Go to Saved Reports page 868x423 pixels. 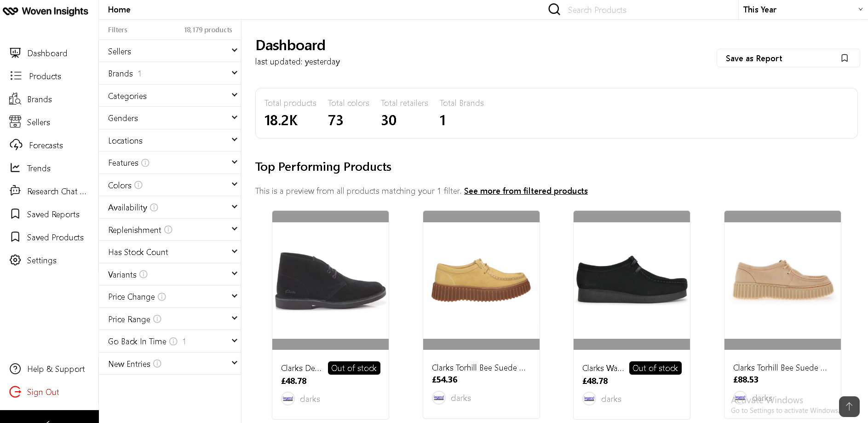(x=53, y=214)
